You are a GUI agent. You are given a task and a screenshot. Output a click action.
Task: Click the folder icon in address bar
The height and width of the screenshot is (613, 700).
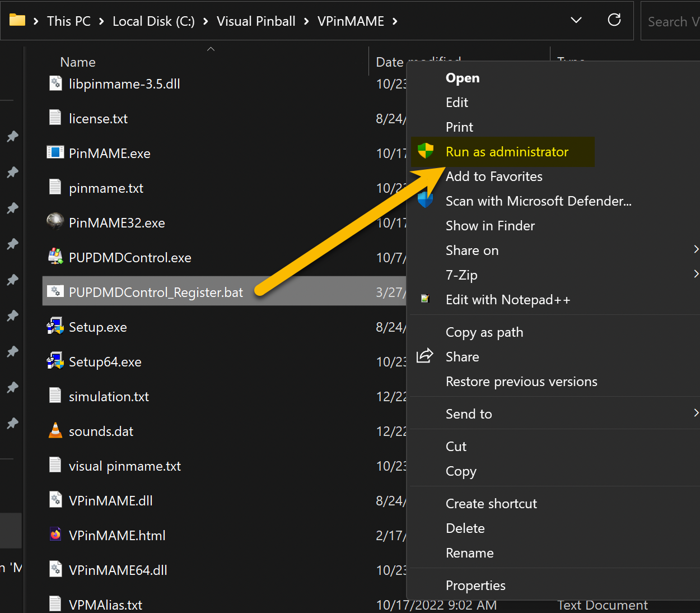tap(17, 21)
